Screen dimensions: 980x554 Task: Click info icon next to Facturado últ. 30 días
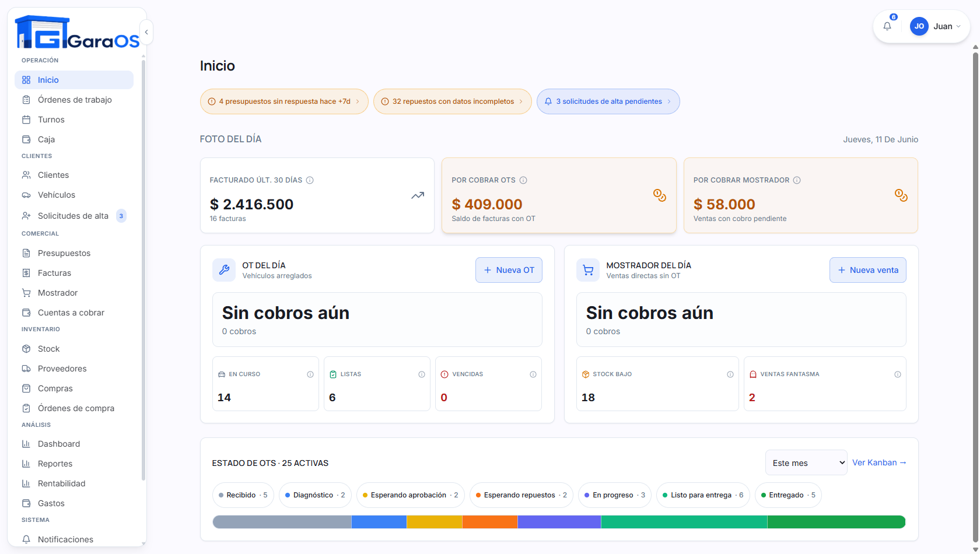pyautogui.click(x=310, y=180)
